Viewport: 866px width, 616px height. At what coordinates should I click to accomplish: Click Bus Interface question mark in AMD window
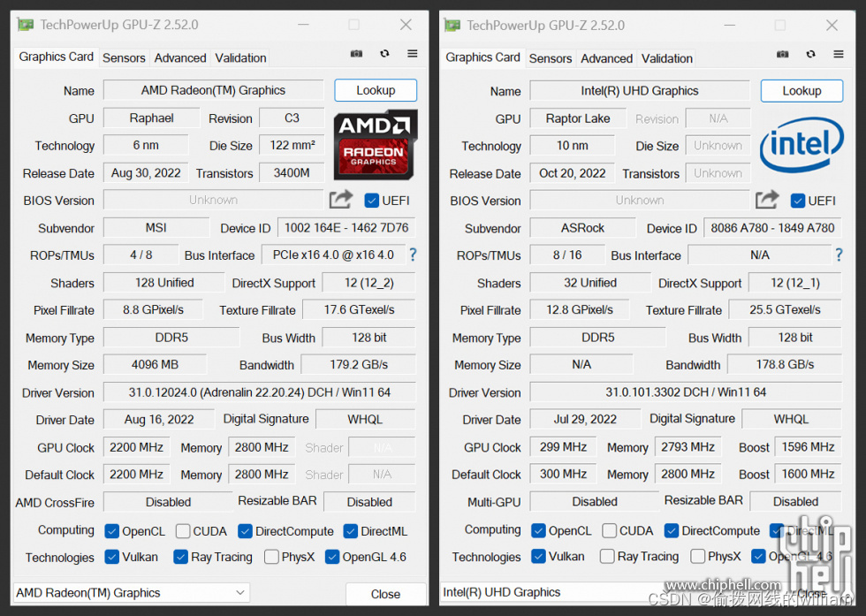click(413, 255)
